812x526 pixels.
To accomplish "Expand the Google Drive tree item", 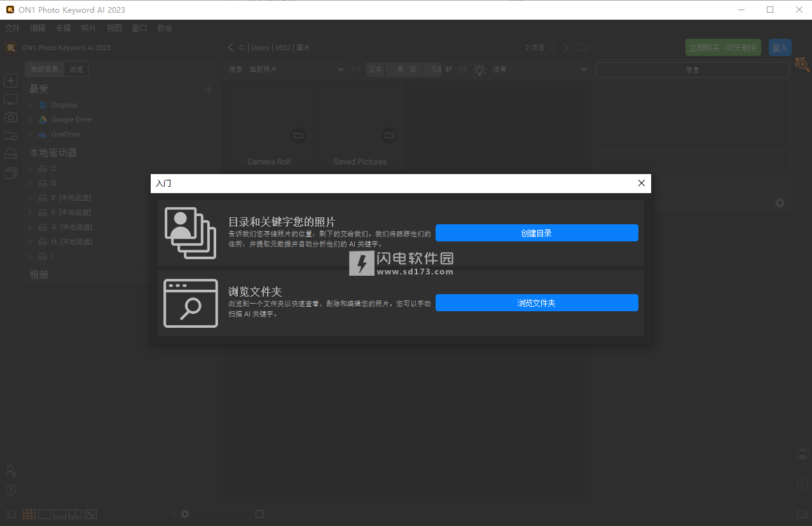I will 30,120.
